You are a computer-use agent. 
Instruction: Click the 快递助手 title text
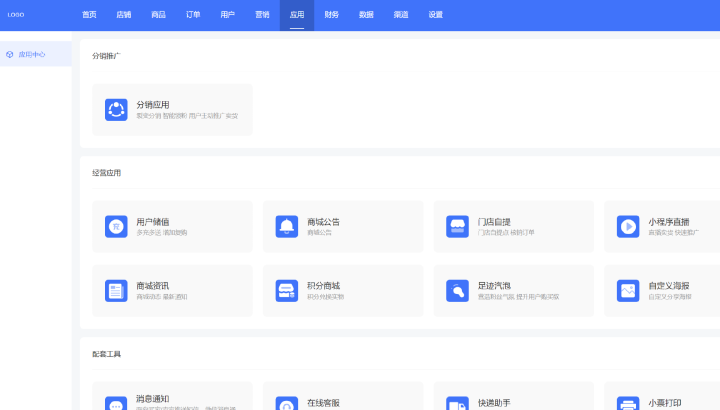point(494,403)
